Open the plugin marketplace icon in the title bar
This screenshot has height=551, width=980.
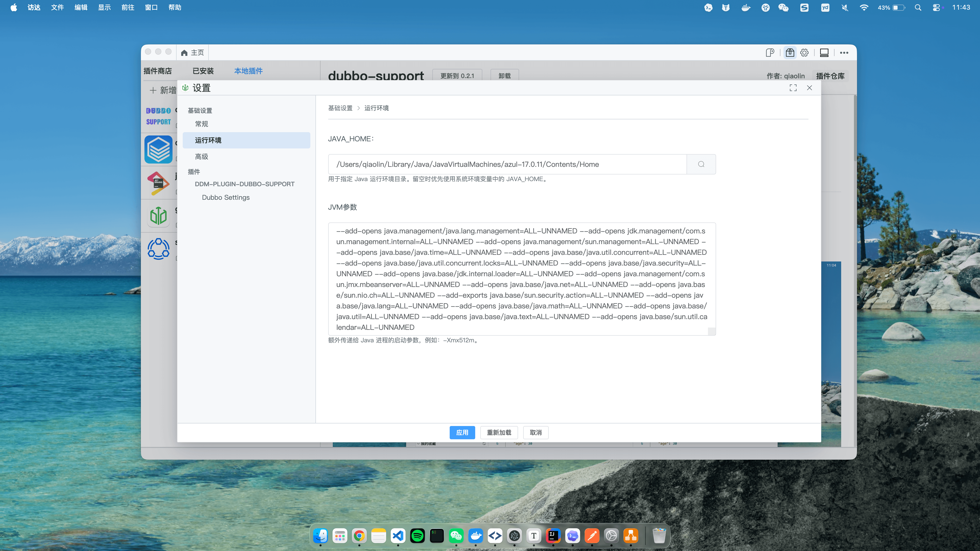pyautogui.click(x=790, y=53)
